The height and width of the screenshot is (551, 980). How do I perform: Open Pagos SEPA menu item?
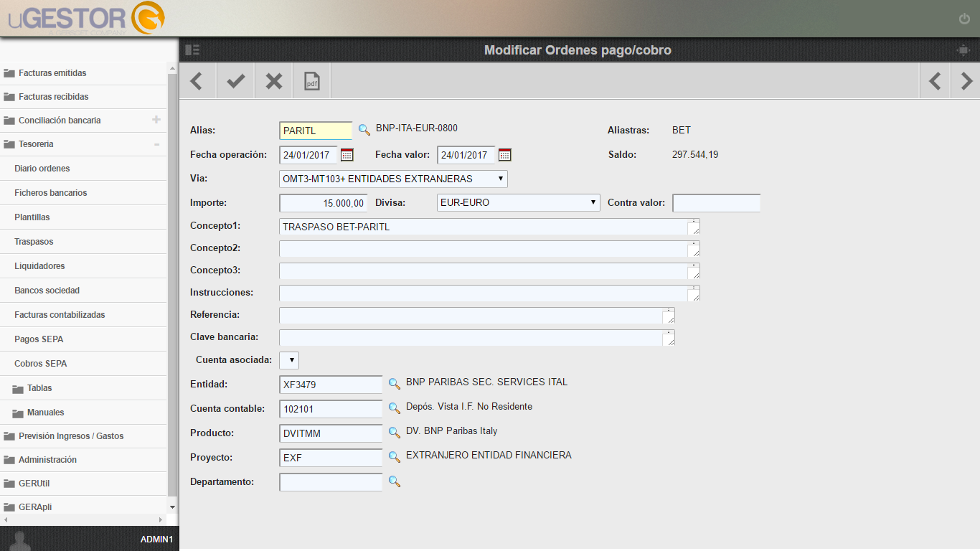point(84,339)
